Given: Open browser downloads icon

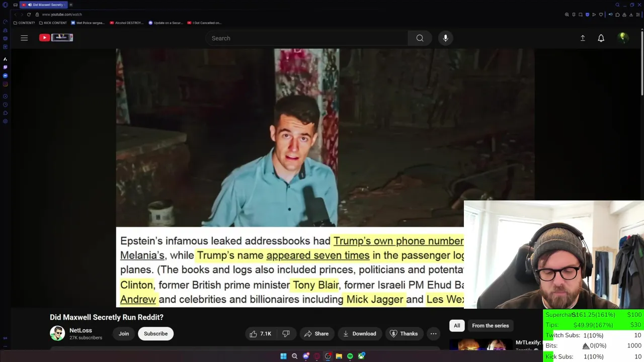Looking at the screenshot, I should pos(631,15).
